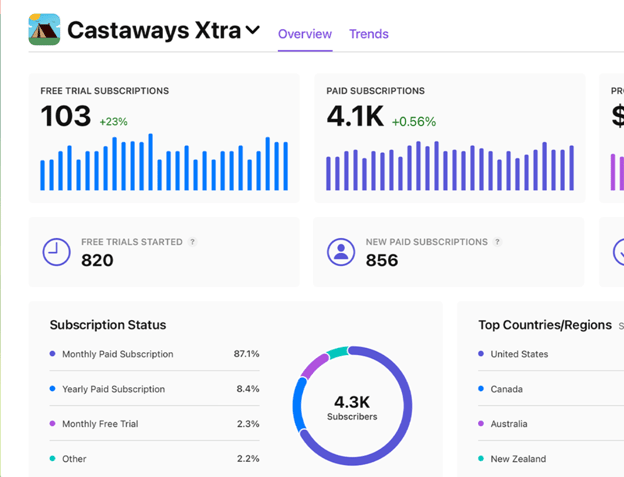Switch to the Trends tab

(368, 34)
